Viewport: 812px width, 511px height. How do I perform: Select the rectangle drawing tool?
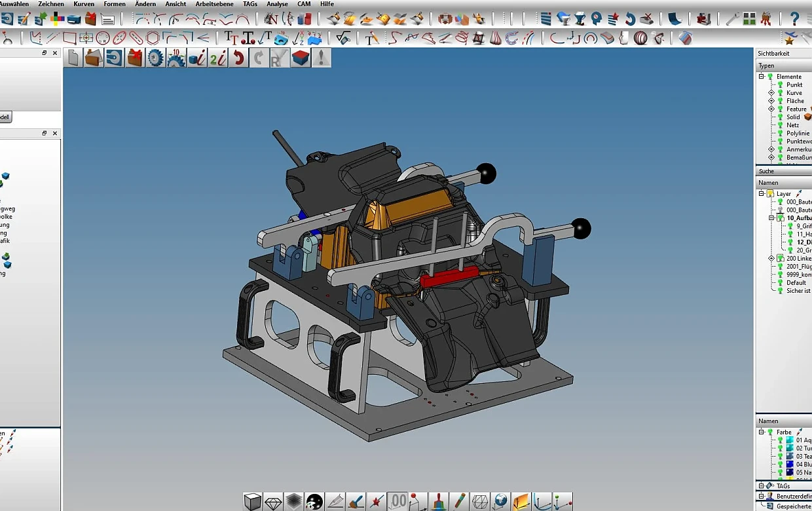[69, 38]
